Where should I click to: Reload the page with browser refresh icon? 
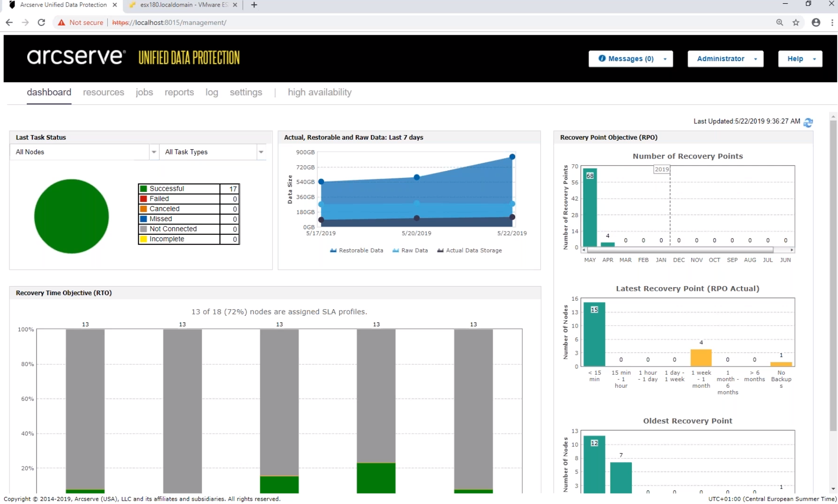pos(41,22)
